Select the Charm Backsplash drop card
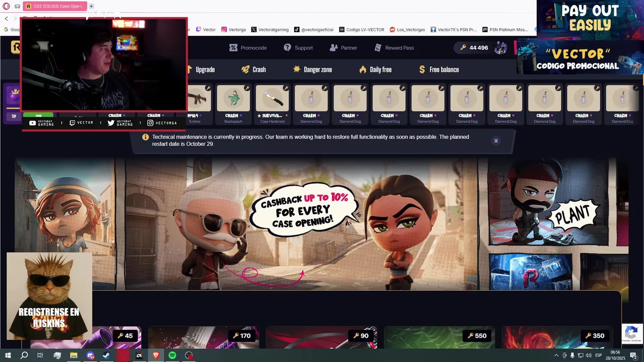The width and height of the screenshot is (644, 362). click(233, 105)
